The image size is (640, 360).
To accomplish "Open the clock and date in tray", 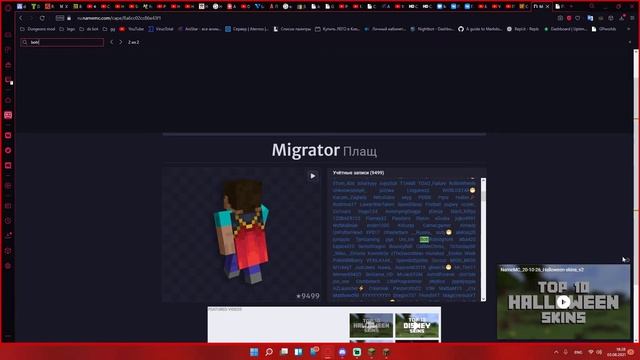I will 616,352.
